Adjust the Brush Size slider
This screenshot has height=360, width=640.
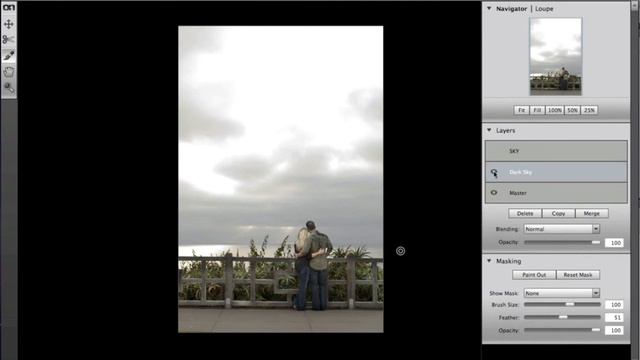(562, 304)
